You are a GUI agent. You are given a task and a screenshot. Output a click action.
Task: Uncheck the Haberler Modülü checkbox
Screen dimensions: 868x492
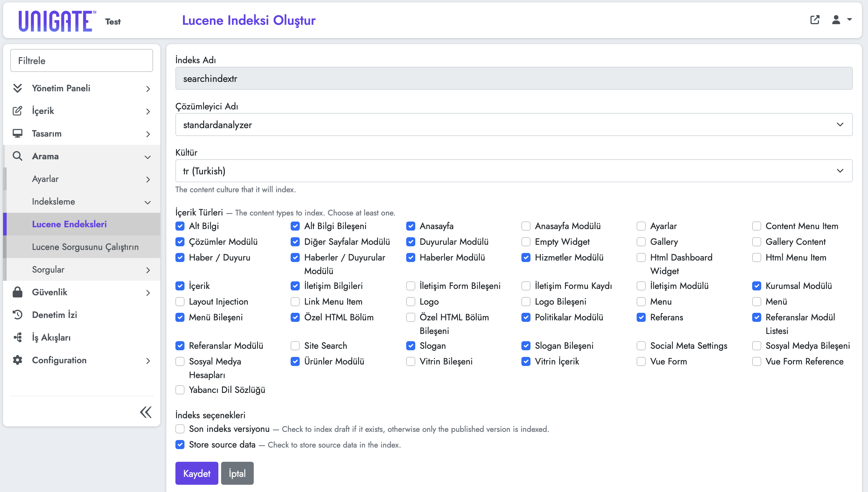pyautogui.click(x=410, y=257)
